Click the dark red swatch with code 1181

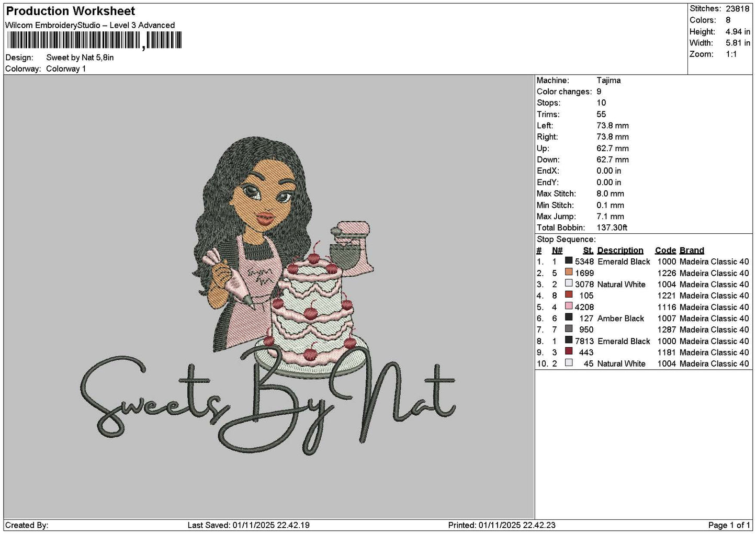(569, 352)
